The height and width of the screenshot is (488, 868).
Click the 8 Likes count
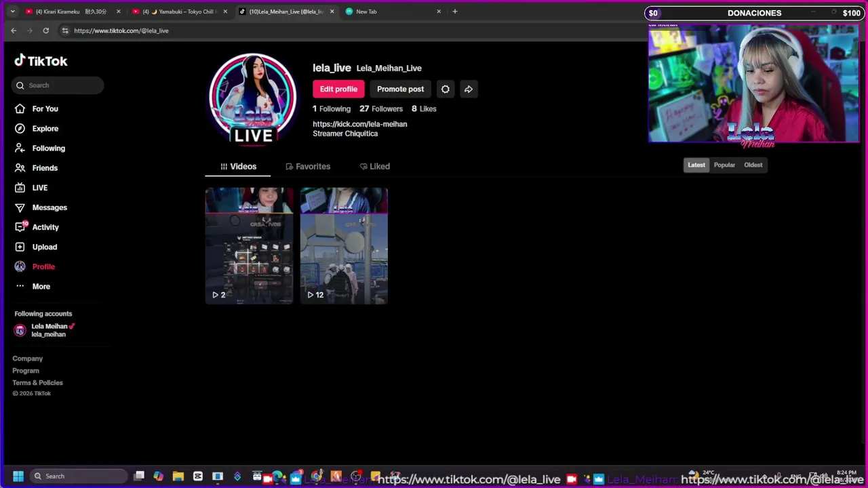click(424, 108)
